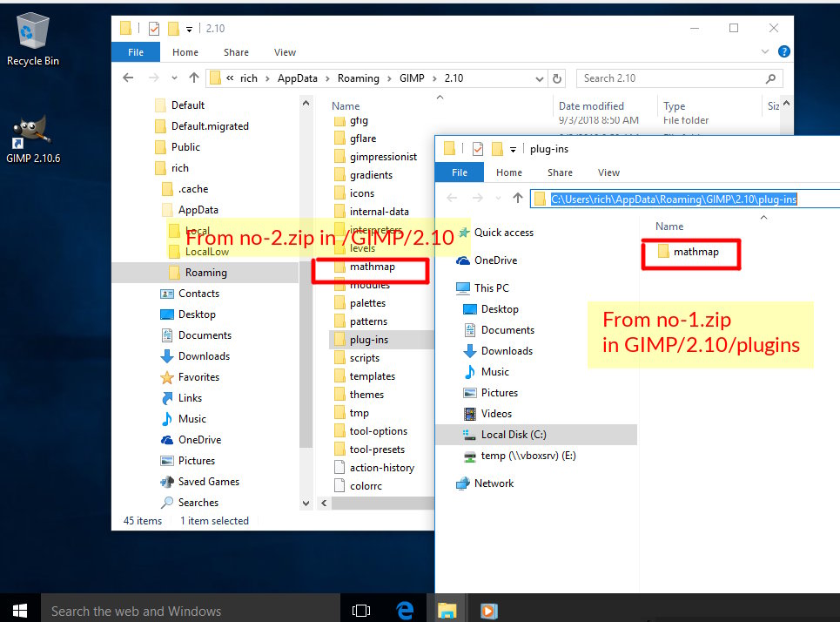Click GIMP breadcrumb in address bar
This screenshot has width=840, height=622.
click(412, 78)
